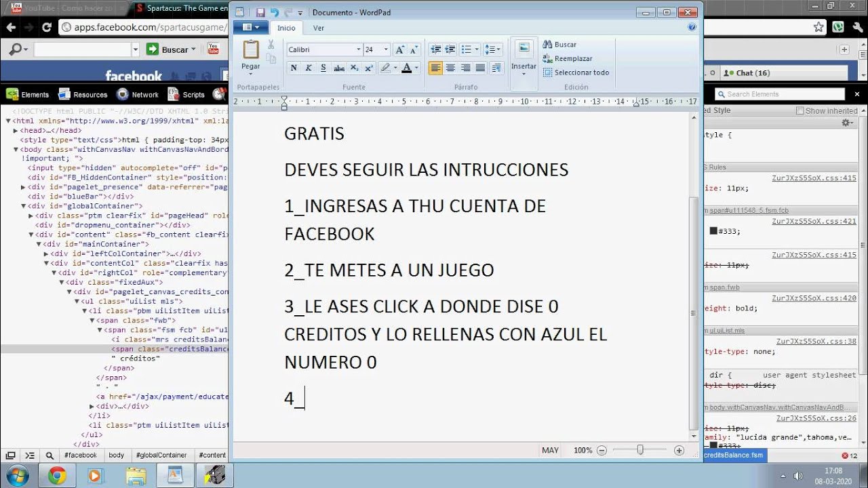Click Reemplazar in the Edición group
The image size is (868, 488).
pos(568,59)
